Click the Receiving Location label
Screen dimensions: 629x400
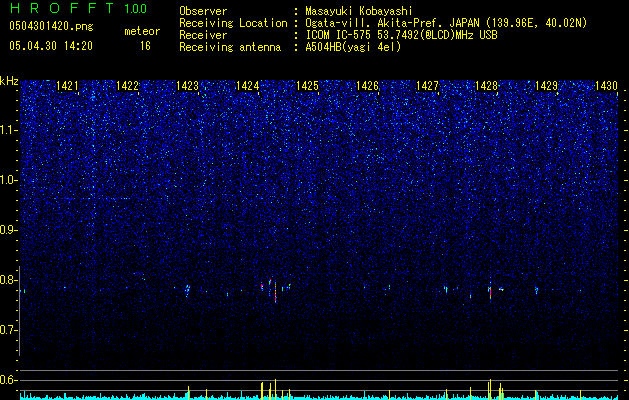233,23
